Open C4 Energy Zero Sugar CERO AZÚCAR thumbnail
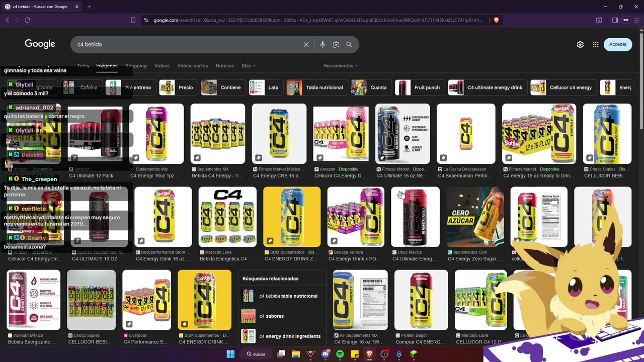 [x=475, y=217]
